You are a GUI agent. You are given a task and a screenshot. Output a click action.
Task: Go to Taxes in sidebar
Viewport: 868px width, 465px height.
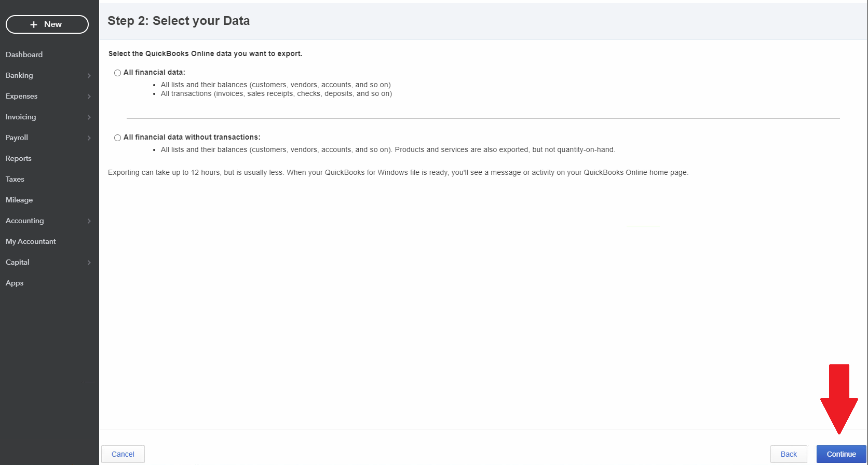(x=15, y=179)
